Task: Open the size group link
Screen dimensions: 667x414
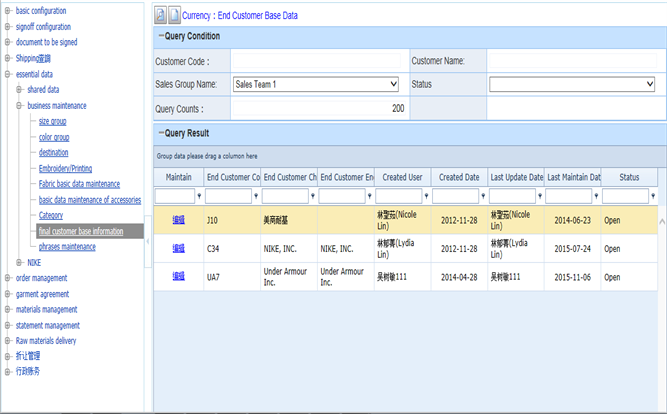Action: tap(52, 121)
